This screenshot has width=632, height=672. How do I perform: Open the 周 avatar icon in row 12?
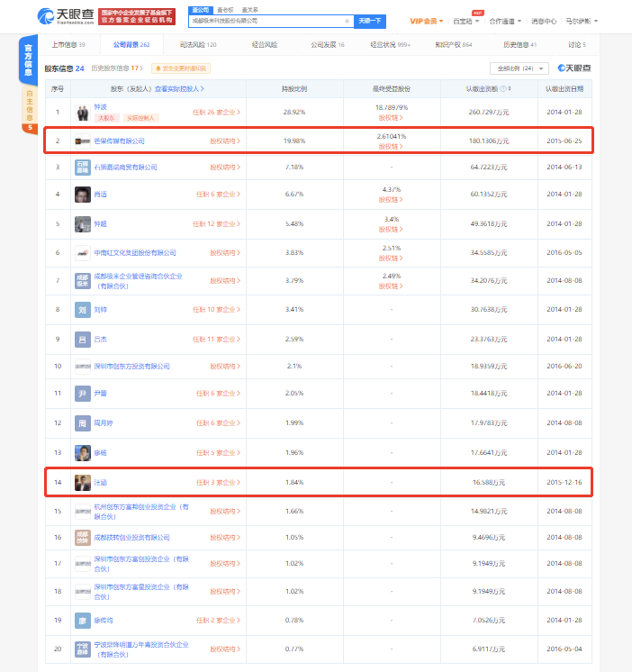(x=83, y=423)
